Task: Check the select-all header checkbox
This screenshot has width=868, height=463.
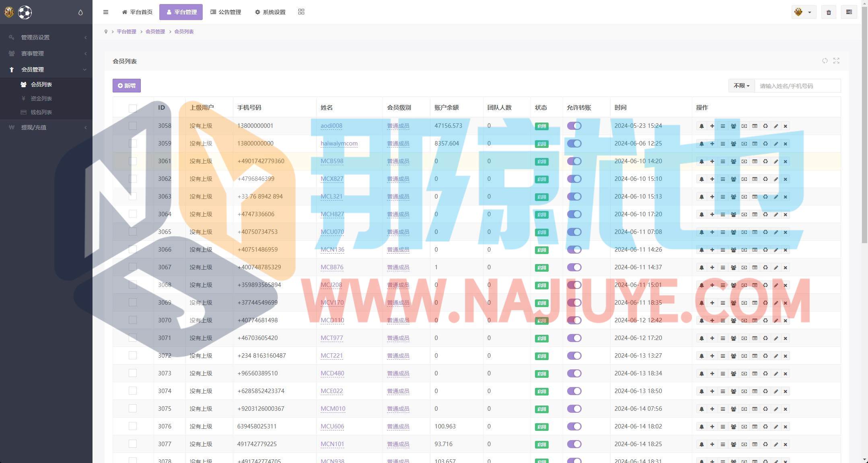Action: (133, 108)
